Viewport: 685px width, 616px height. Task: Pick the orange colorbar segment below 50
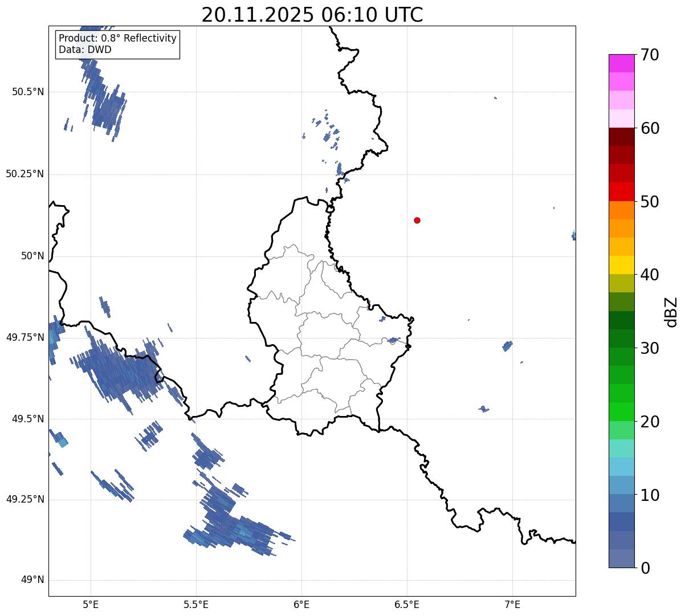(621, 210)
